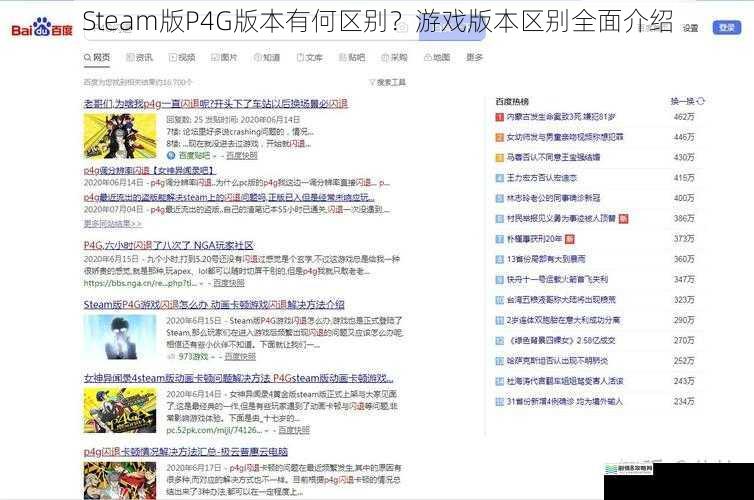Screen dimensions: 754x500
Task: Open hot item with 243万 views
Action: point(565,381)
